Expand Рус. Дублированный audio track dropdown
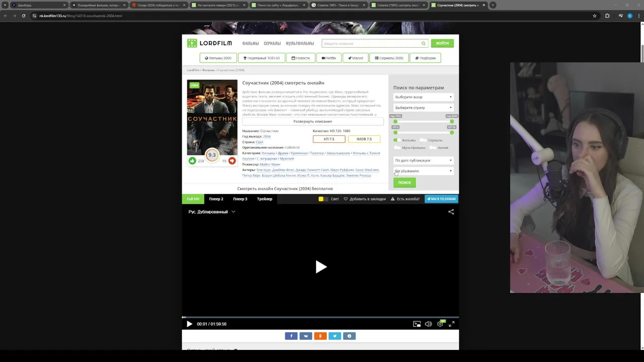Image resolution: width=644 pixels, height=362 pixels. pos(212,212)
